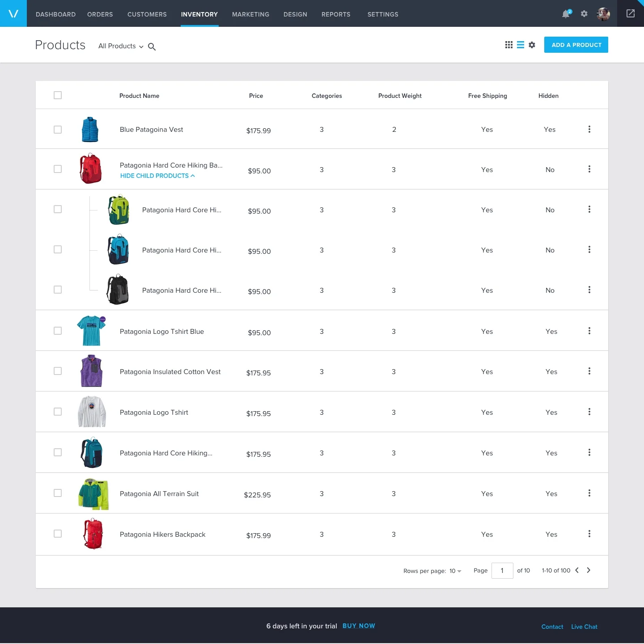This screenshot has width=644, height=644.
Task: Open more options for Blue Patagoina Vest
Action: point(589,129)
